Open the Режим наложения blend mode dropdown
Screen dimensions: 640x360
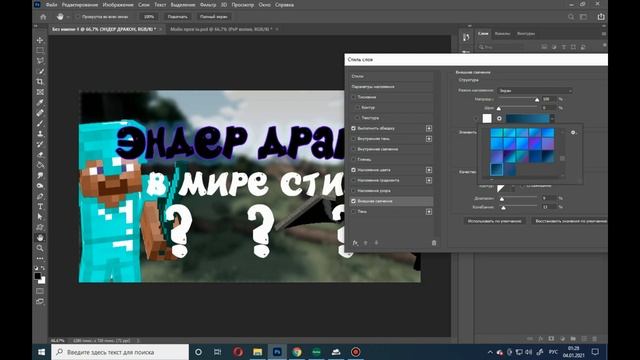[x=534, y=91]
